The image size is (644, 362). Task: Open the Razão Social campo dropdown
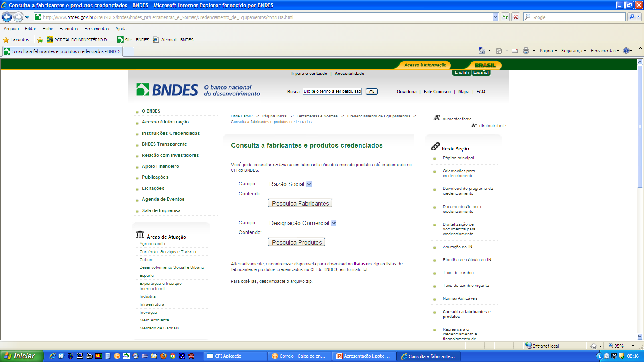[309, 184]
